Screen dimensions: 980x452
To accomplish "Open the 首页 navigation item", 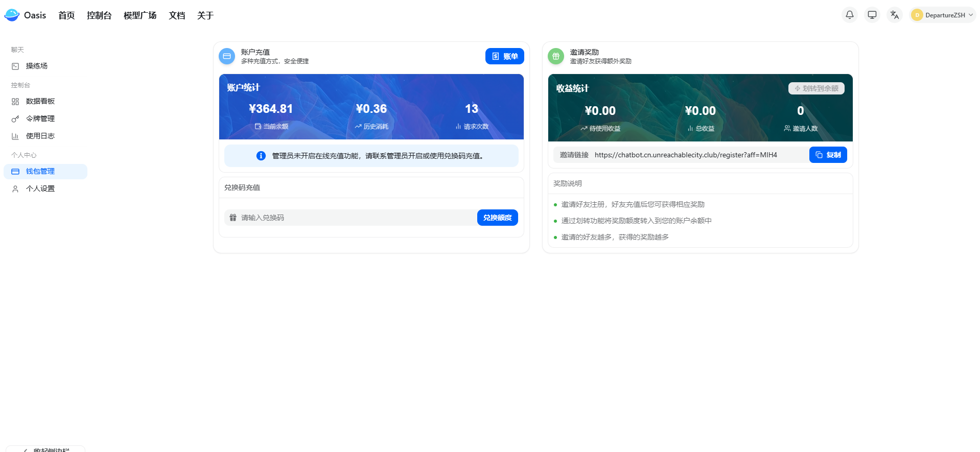I will click(x=66, y=15).
